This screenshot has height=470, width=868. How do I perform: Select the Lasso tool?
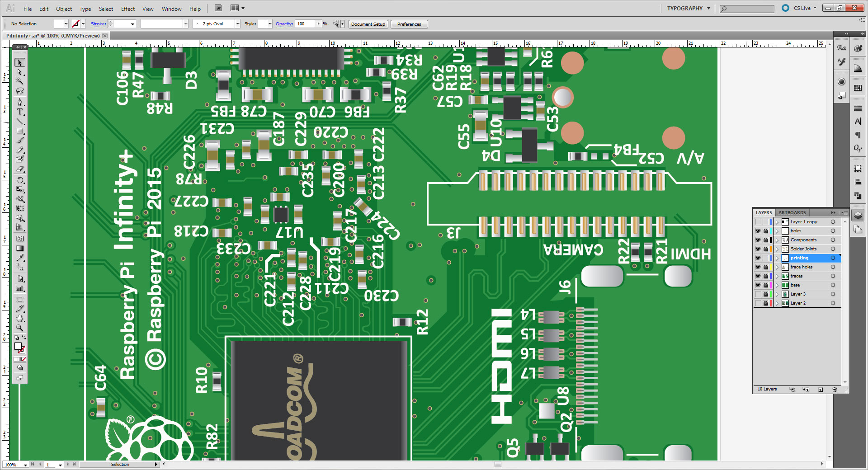pyautogui.click(x=20, y=91)
